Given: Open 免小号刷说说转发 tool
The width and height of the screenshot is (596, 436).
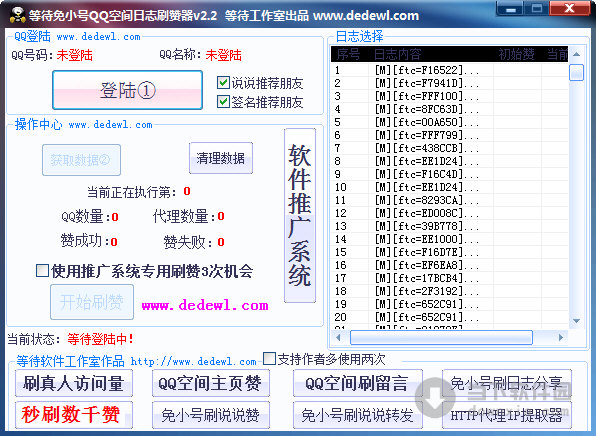Looking at the screenshot, I should pyautogui.click(x=357, y=415).
